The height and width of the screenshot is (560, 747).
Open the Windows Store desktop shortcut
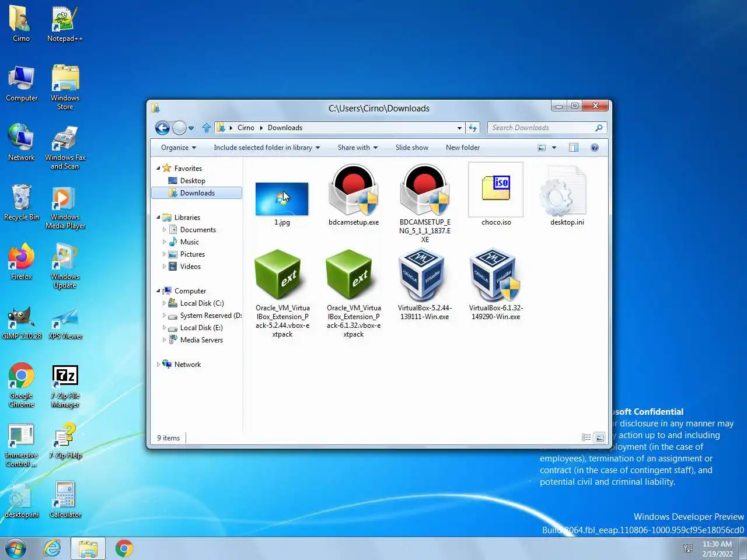pos(65,87)
